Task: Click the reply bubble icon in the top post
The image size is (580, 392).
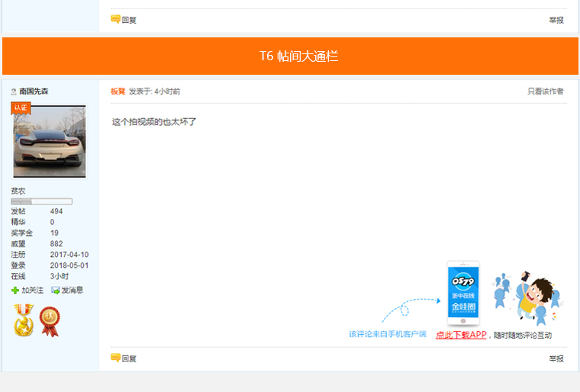Action: click(116, 19)
